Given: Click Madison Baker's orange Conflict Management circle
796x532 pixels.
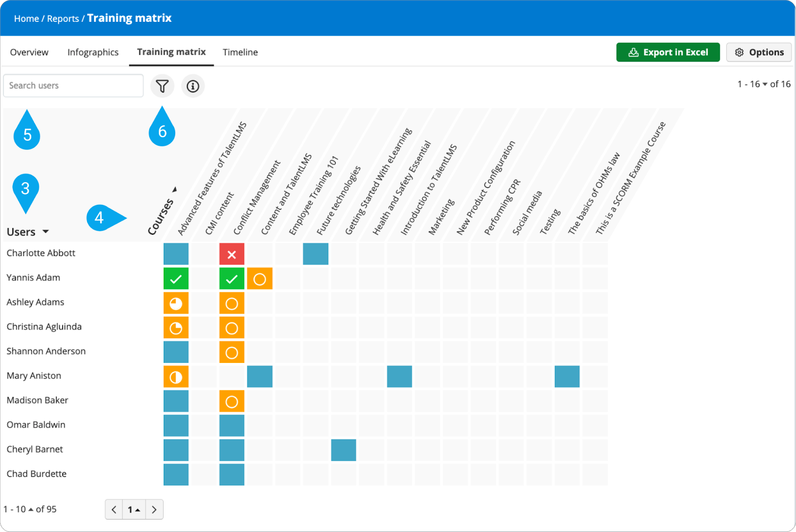Looking at the screenshot, I should [232, 401].
